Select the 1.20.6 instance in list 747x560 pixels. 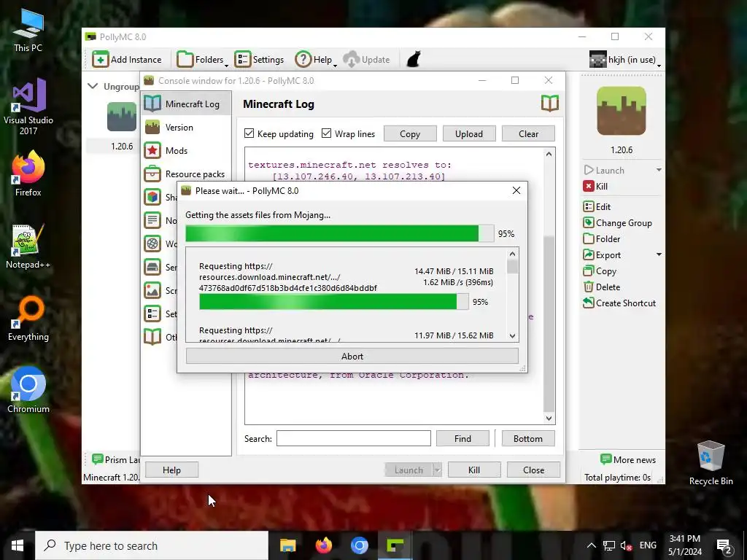122,127
